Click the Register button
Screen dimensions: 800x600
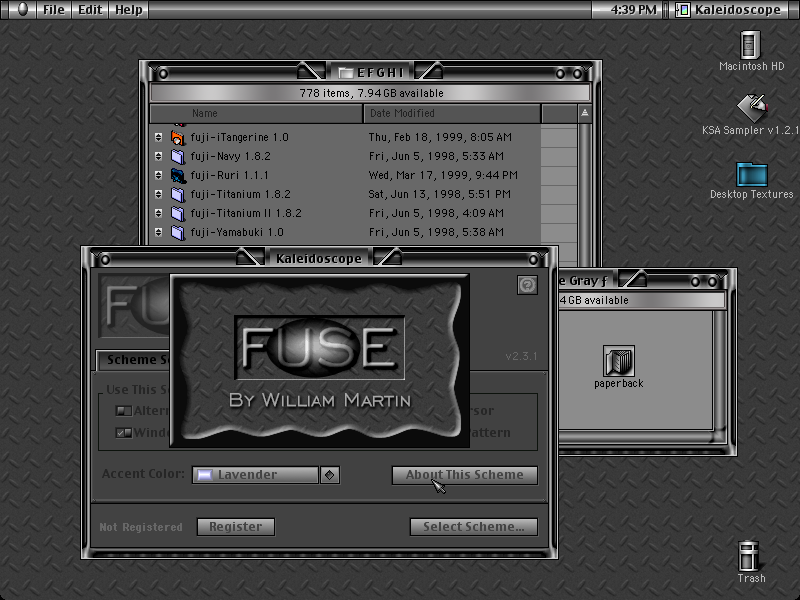click(x=236, y=527)
